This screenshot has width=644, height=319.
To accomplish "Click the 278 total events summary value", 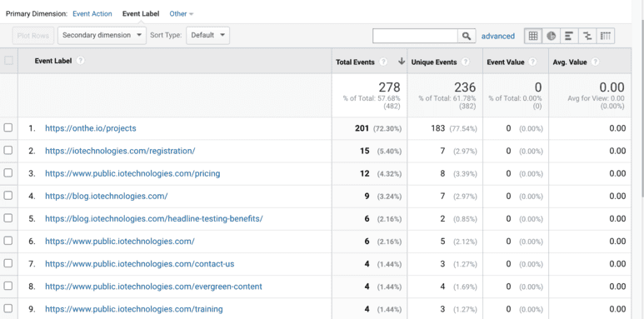I will click(389, 87).
